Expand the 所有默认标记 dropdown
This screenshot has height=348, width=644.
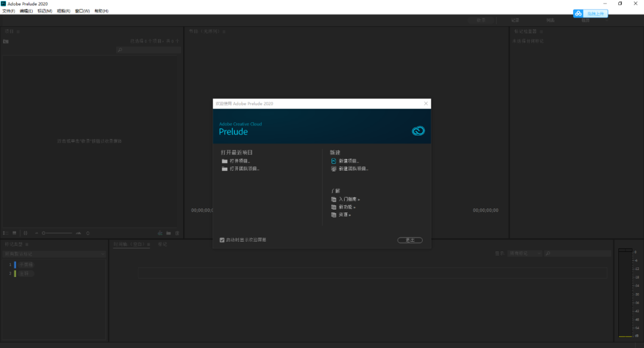54,254
